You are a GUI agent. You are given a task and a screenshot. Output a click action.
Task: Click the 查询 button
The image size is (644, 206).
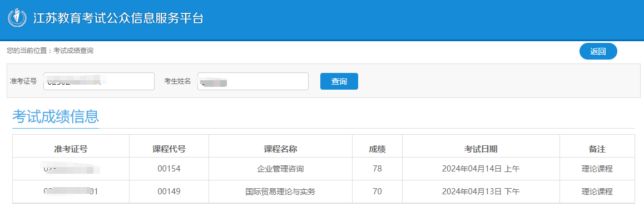click(339, 81)
